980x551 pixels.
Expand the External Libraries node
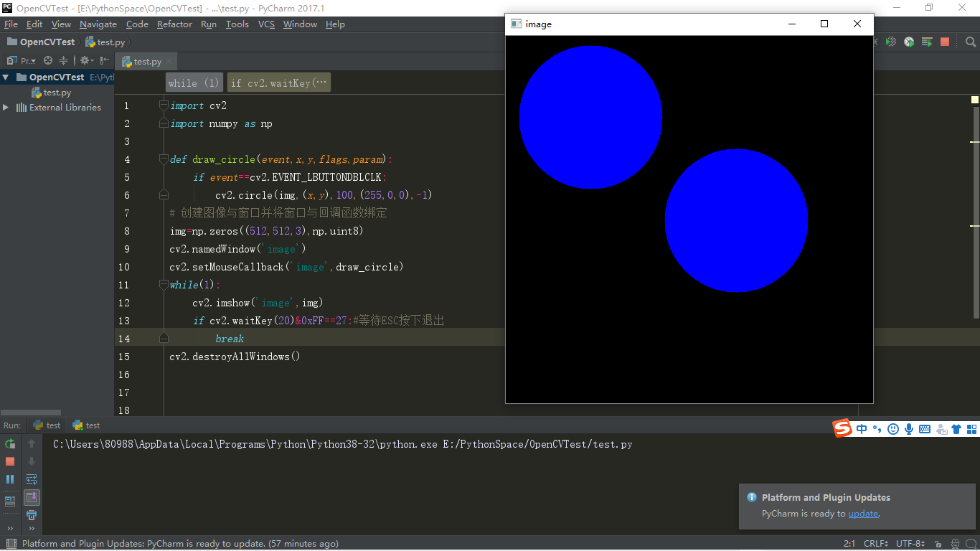(x=6, y=107)
